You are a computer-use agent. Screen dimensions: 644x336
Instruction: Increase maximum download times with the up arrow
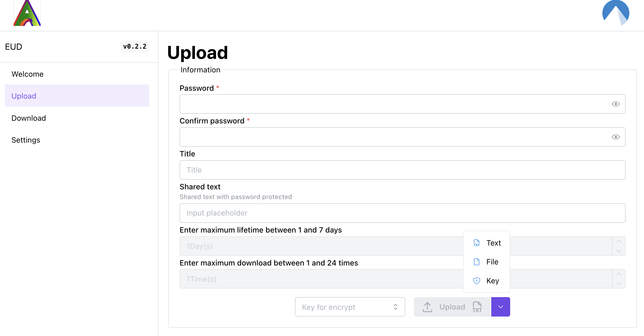tap(619, 274)
